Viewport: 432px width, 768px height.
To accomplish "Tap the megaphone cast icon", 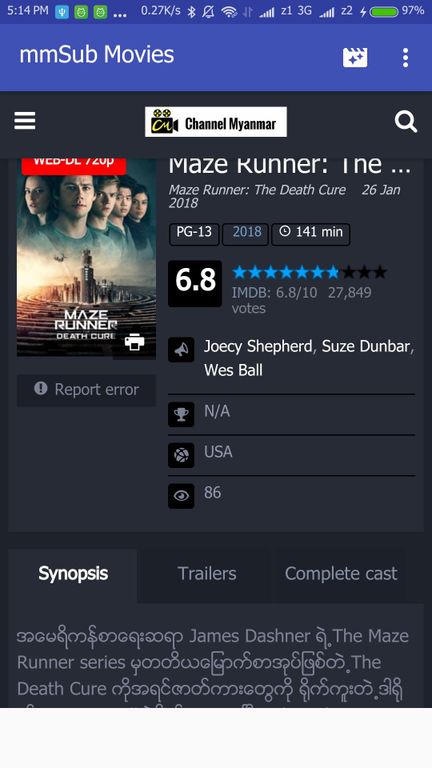I will (x=181, y=350).
